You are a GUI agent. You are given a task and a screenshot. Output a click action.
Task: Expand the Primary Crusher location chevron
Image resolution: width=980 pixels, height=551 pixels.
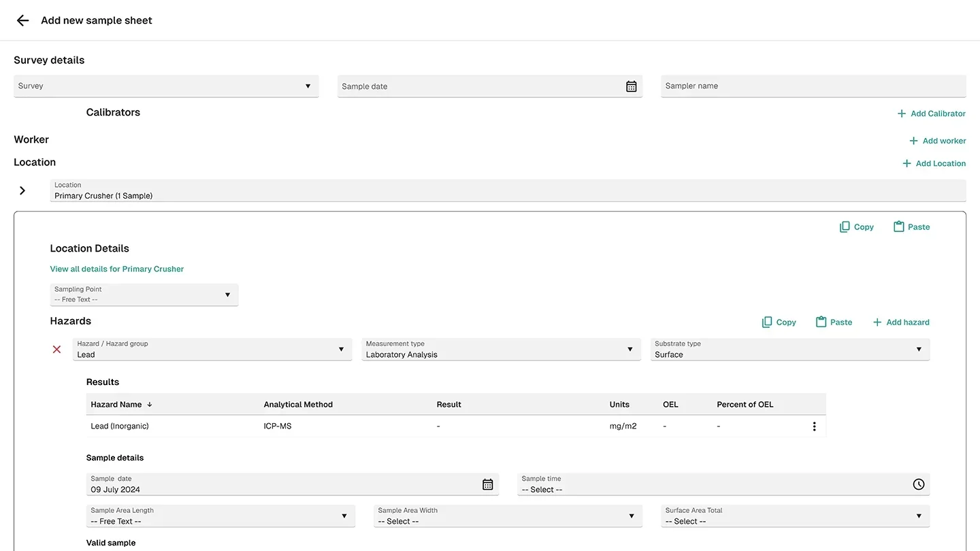(22, 190)
